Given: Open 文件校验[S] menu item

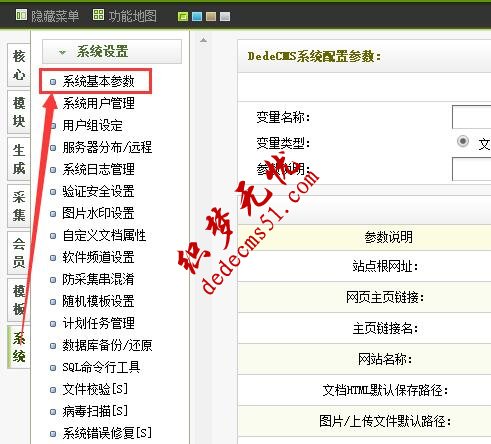Looking at the screenshot, I should point(95,389).
